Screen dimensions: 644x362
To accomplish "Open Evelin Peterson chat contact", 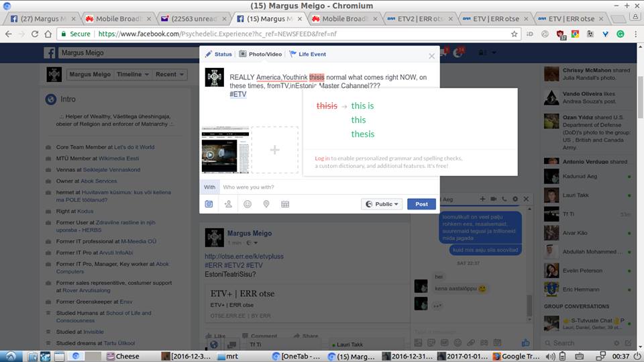I will pos(588,271).
